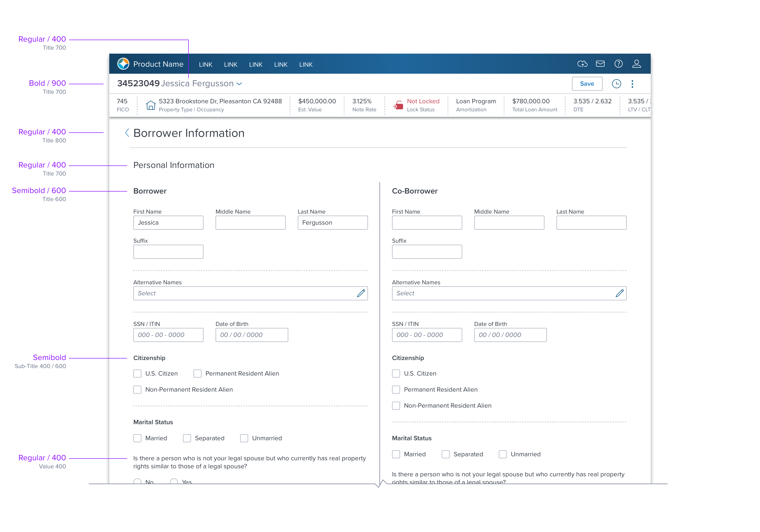Screen dimensions: 760x532
Task: Check Co-Borrower Married checkbox
Action: [x=396, y=454]
